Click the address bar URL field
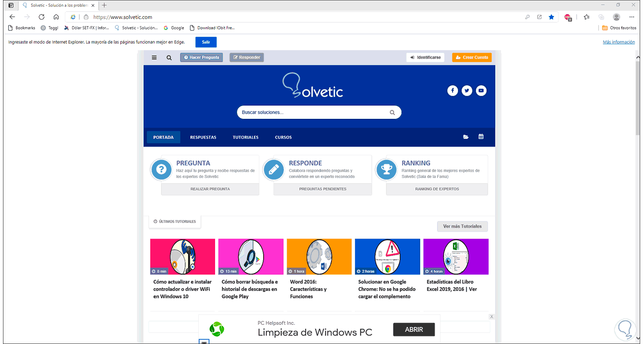Screen dimensions: 644x344 point(301,17)
